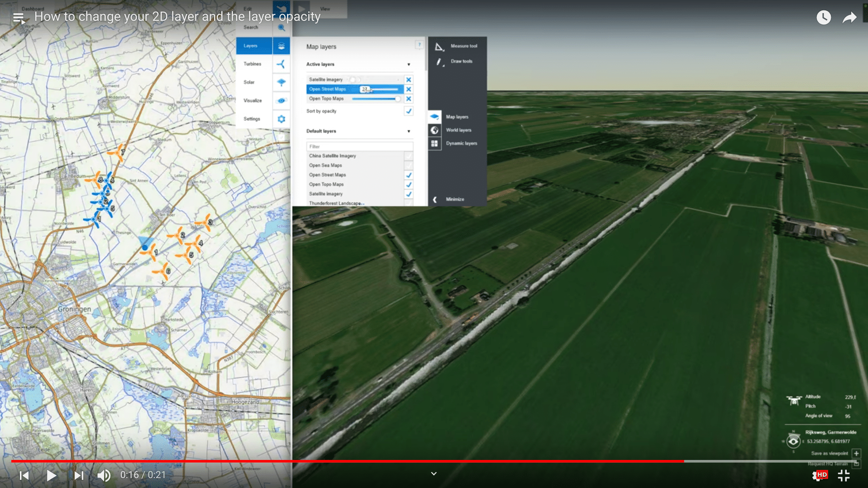Click Save as viewpoint text
Screen dimensions: 868x488
click(829, 453)
